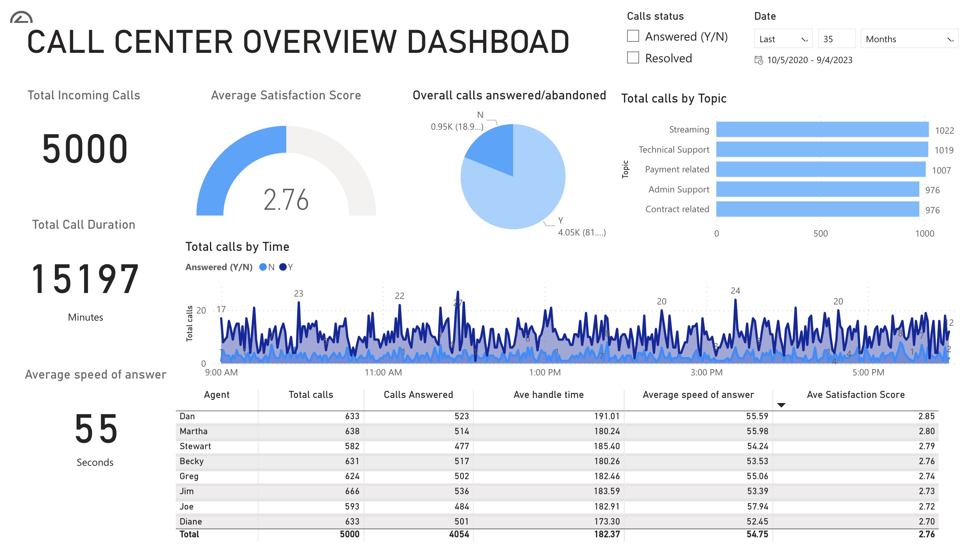The width and height of the screenshot is (967, 560).
Task: Open the Last relative date dropdown
Action: [x=783, y=39]
